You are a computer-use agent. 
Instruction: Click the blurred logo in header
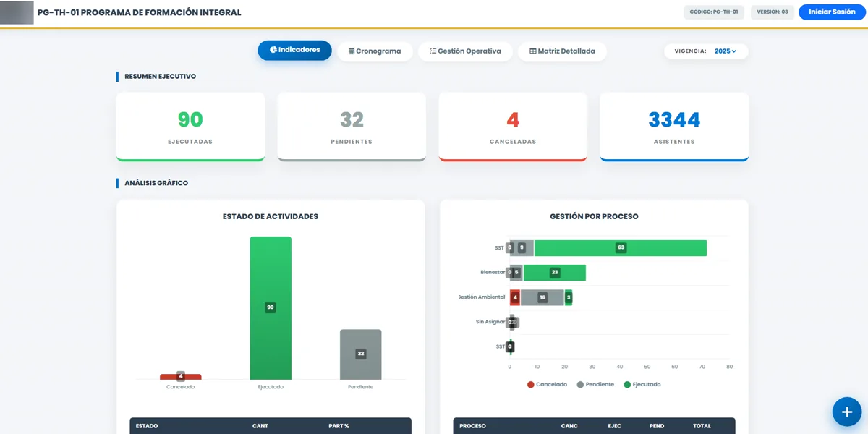pos(17,12)
